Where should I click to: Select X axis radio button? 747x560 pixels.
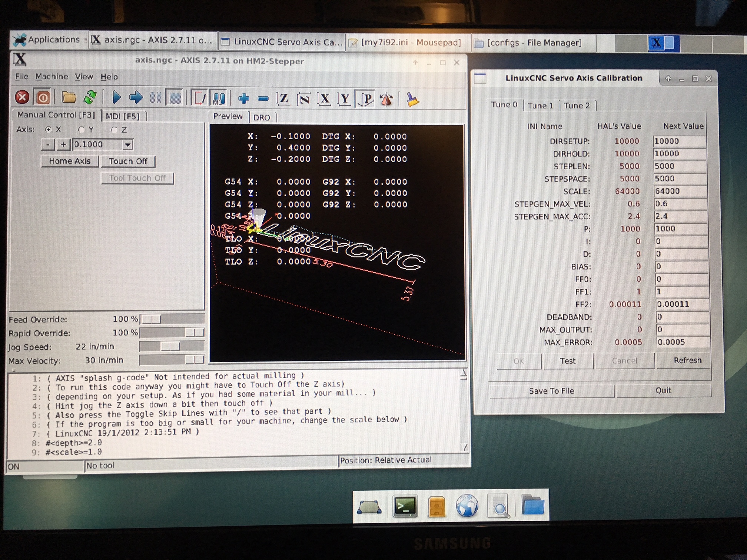click(x=48, y=130)
